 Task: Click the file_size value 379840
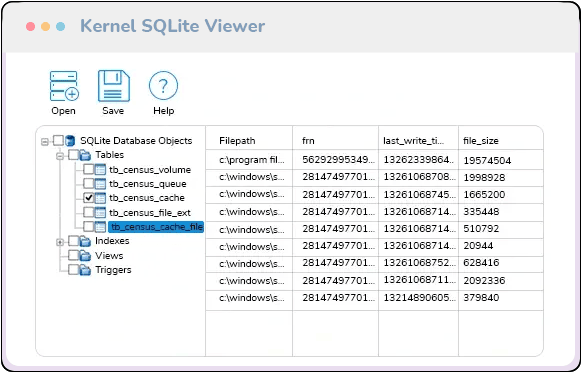[481, 298]
